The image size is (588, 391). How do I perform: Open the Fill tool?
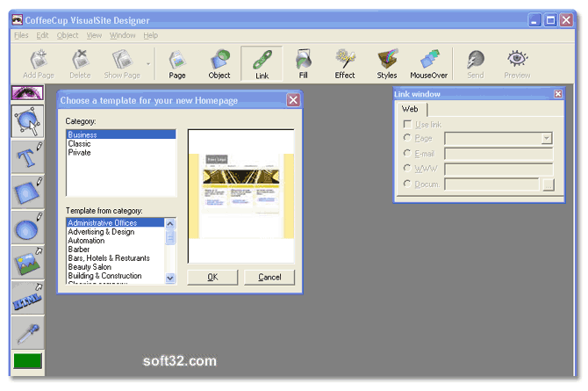(304, 64)
